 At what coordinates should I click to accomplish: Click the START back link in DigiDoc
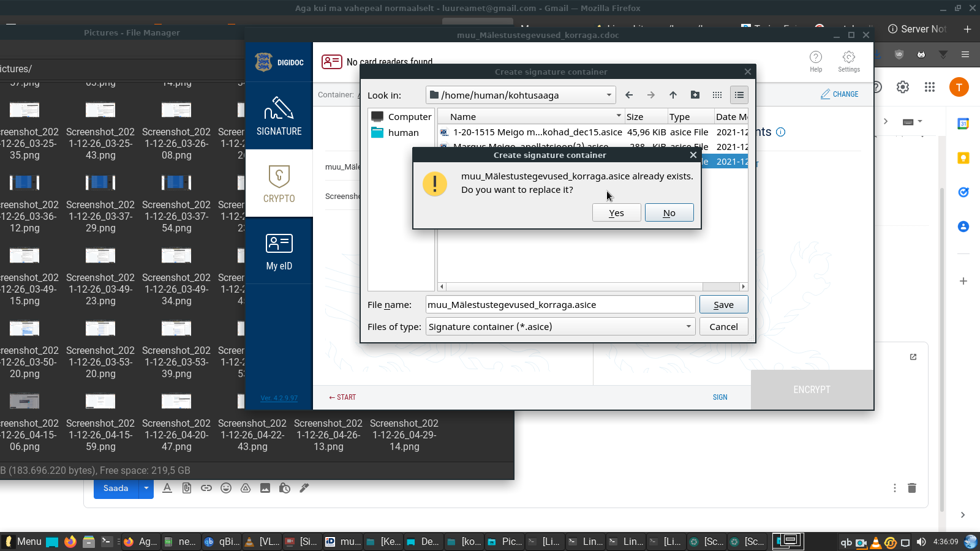click(342, 397)
